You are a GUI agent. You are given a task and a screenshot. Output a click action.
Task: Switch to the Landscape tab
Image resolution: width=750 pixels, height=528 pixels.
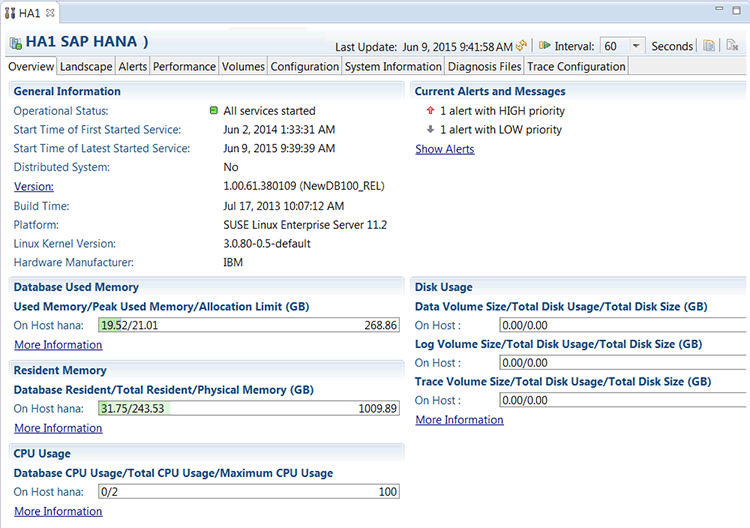(85, 67)
